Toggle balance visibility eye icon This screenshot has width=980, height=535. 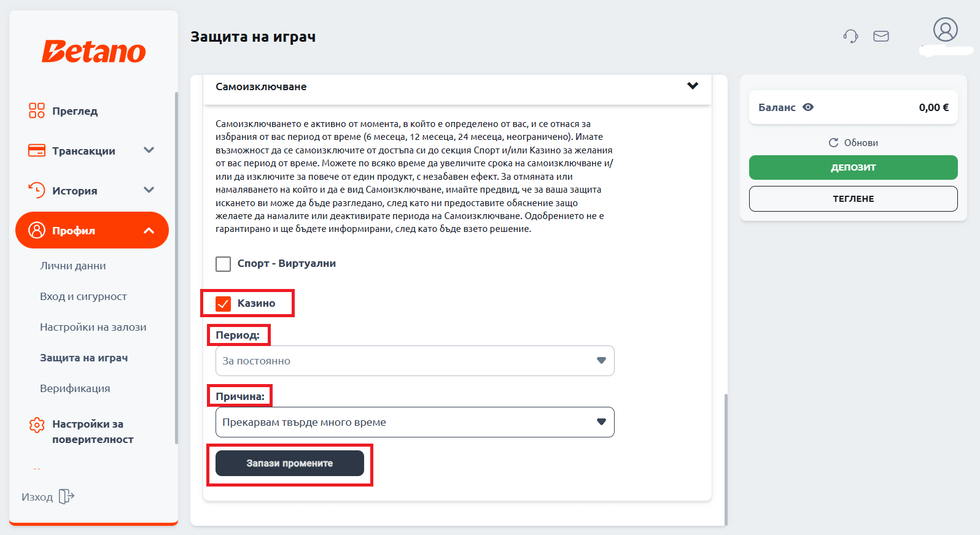(x=808, y=107)
